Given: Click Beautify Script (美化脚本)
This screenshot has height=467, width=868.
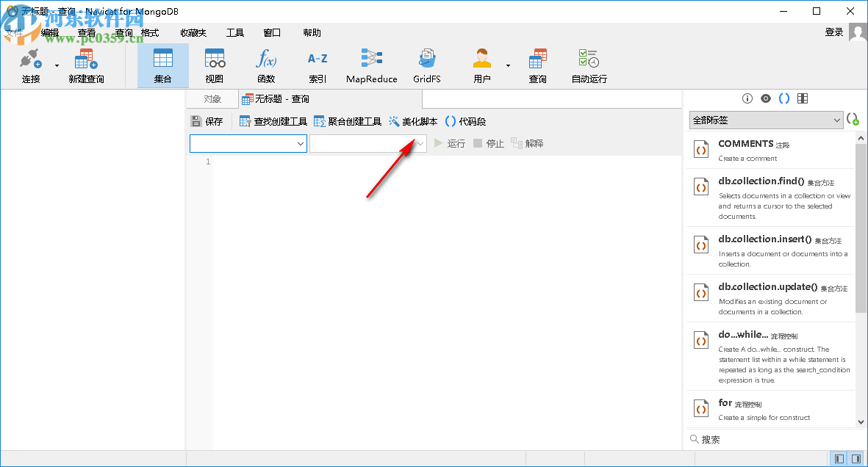Looking at the screenshot, I should 413,121.
